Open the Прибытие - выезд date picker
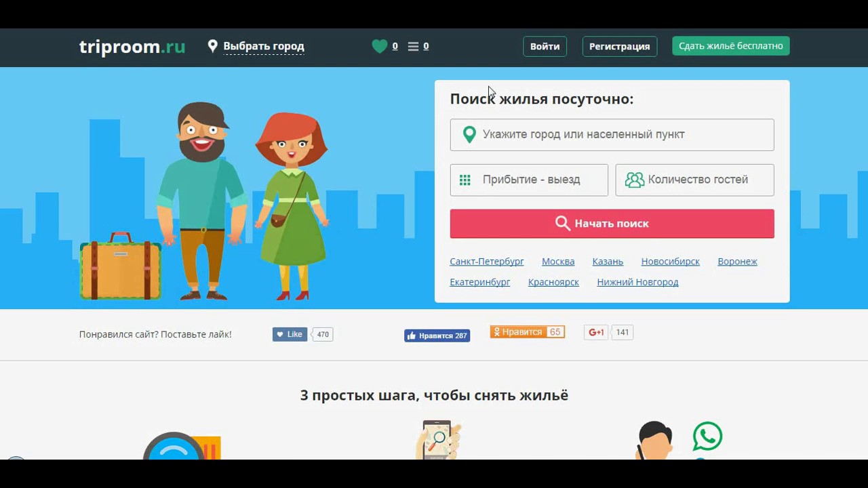The image size is (868, 488). 529,180
